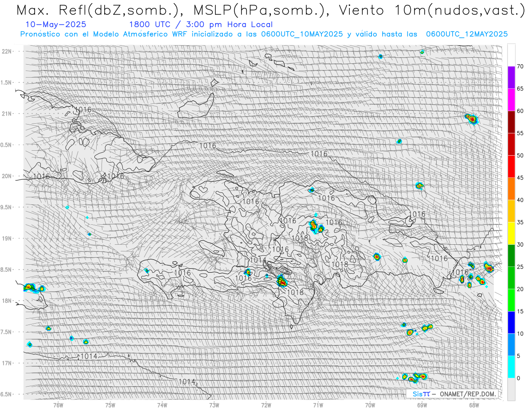This screenshot has width=532, height=411.
Task: Click the storm cell near 21N 68W
Action: 471,118
